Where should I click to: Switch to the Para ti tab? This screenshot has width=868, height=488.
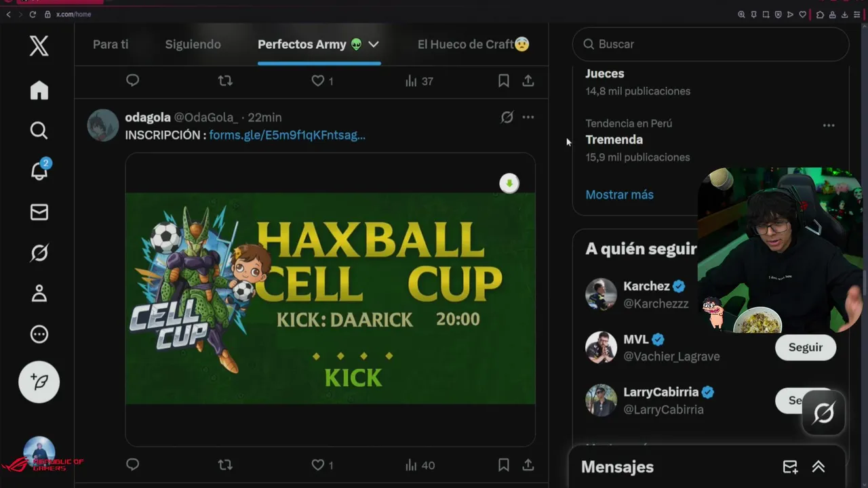coord(111,44)
